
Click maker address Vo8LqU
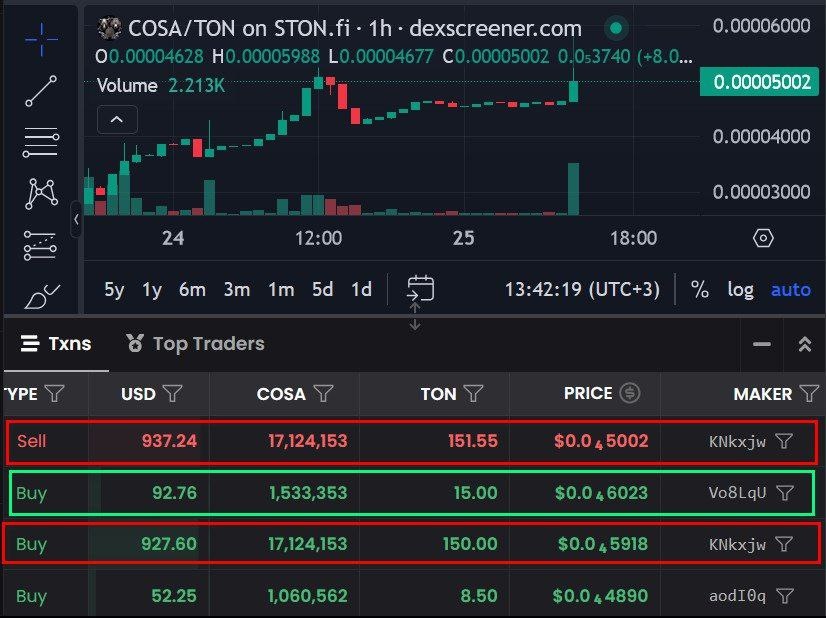[x=737, y=493]
